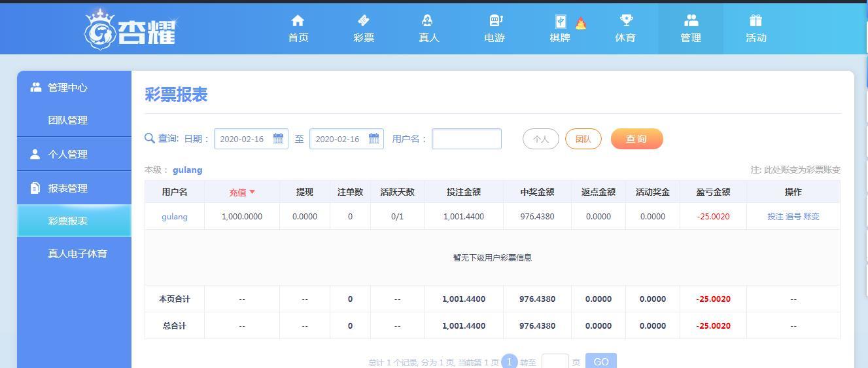Click the 管理中心 group icon in sidebar

point(36,87)
